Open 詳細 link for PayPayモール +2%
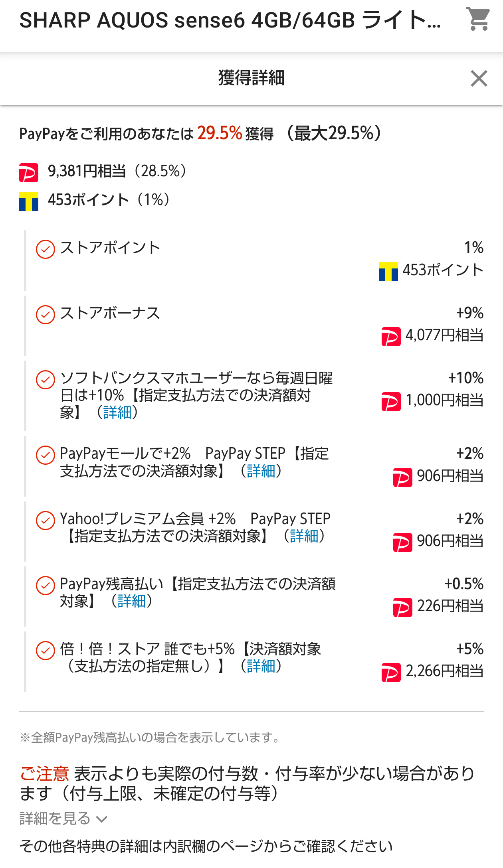The image size is (503, 868). pyautogui.click(x=261, y=471)
